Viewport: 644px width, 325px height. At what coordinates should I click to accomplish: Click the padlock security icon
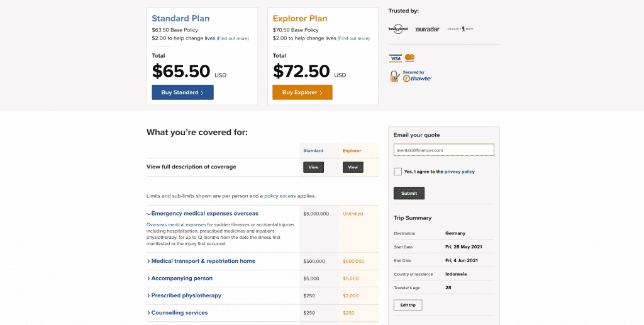[x=395, y=76]
